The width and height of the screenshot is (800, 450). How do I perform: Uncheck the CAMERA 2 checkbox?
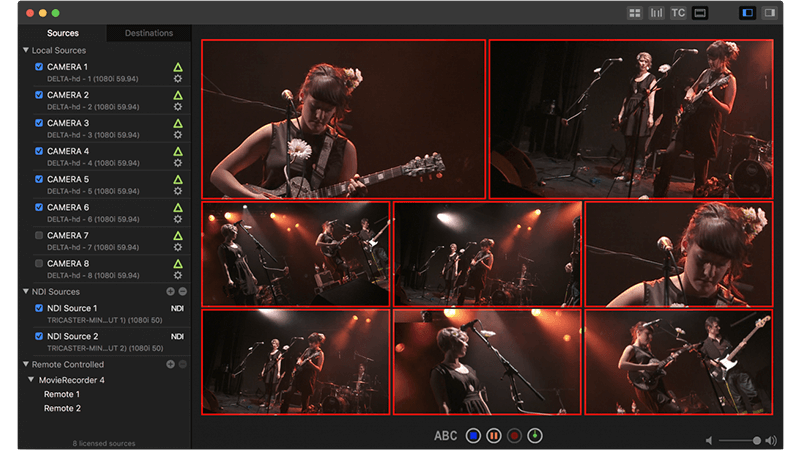[x=39, y=95]
